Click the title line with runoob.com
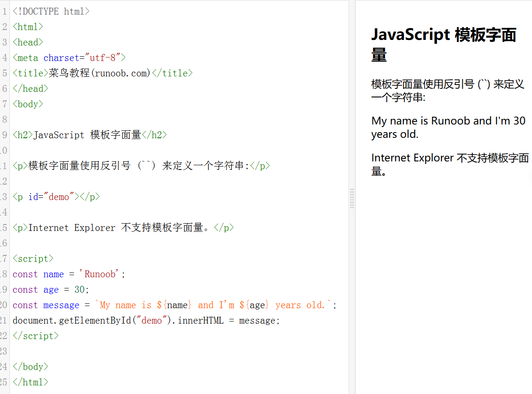Screen dimensions: 532x394 click(x=103, y=73)
